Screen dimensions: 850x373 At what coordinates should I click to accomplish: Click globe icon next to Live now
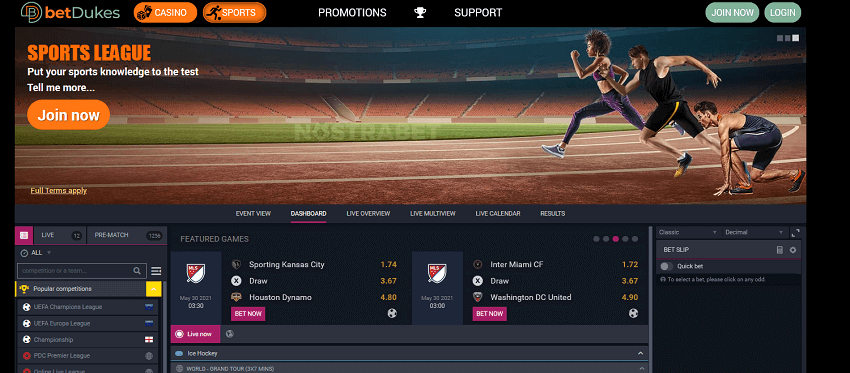(x=230, y=334)
